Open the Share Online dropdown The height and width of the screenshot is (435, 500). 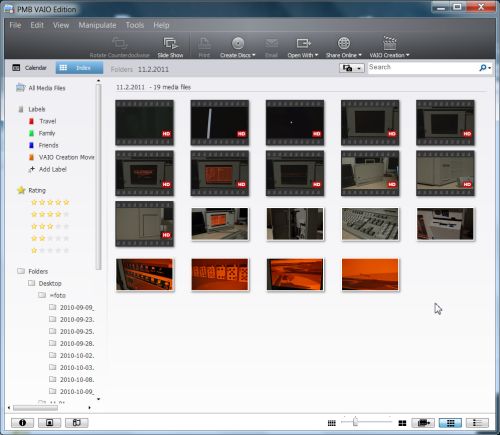(x=344, y=47)
